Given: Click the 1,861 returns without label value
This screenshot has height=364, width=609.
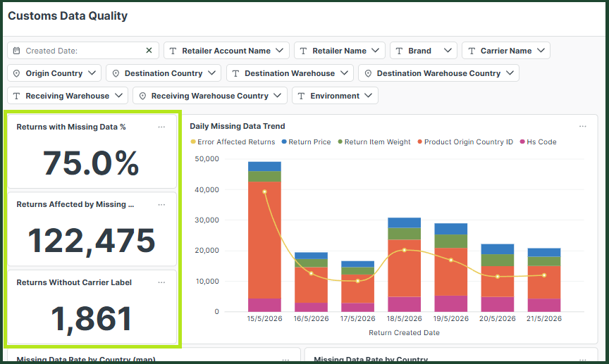Looking at the screenshot, I should click(x=92, y=319).
